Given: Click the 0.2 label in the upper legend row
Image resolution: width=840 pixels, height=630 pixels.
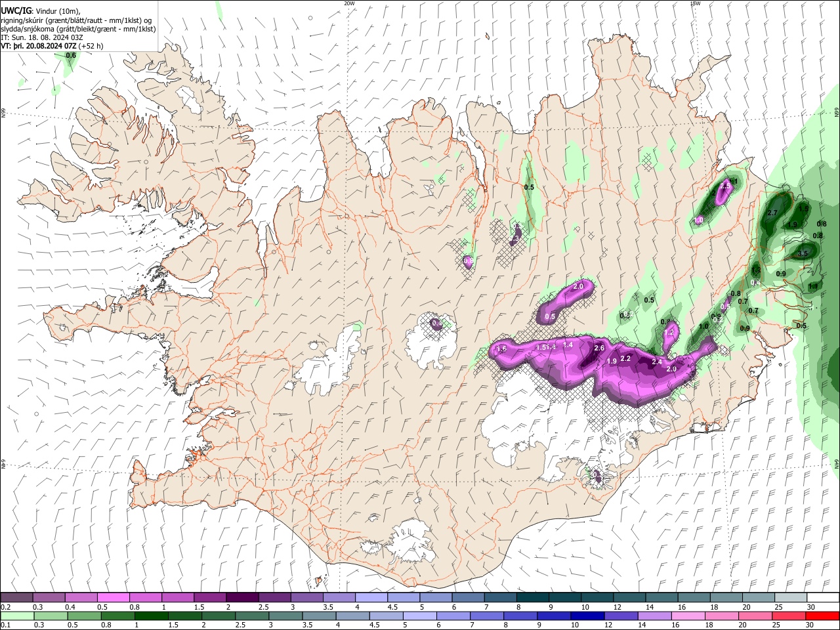Looking at the screenshot, I should click(5, 607).
